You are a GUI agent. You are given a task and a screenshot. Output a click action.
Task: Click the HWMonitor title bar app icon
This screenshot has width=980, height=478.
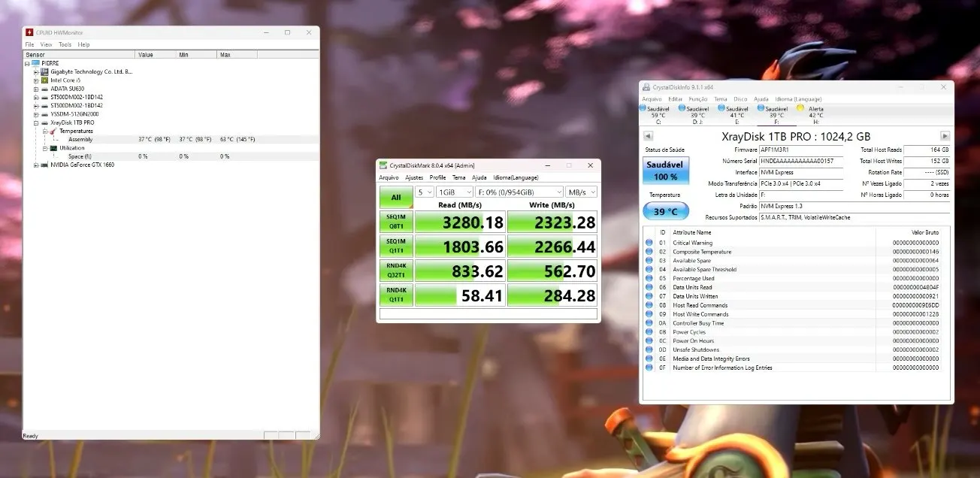[x=29, y=32]
